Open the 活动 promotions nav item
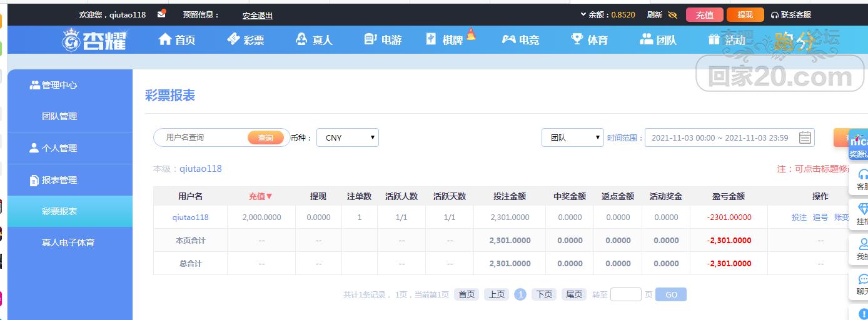 click(x=727, y=39)
